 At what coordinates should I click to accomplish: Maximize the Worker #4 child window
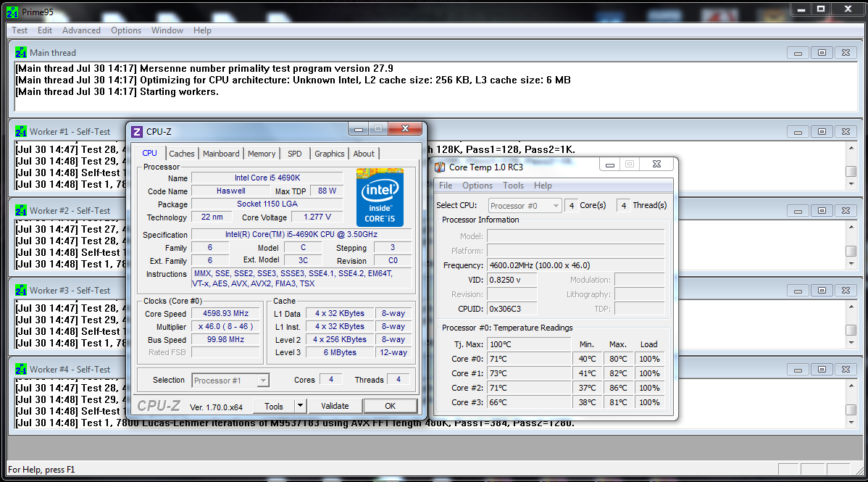click(822, 370)
